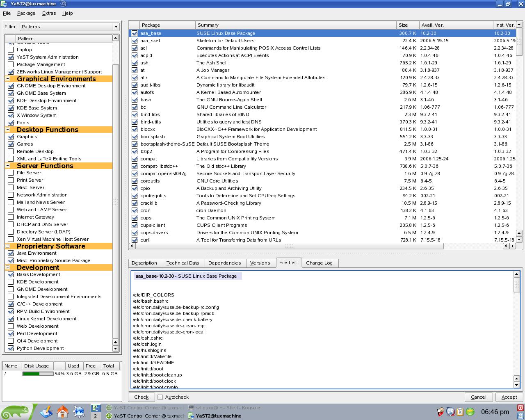525x420 pixels.
Task: Switch to desktop 2 in pager
Action: click(95, 415)
